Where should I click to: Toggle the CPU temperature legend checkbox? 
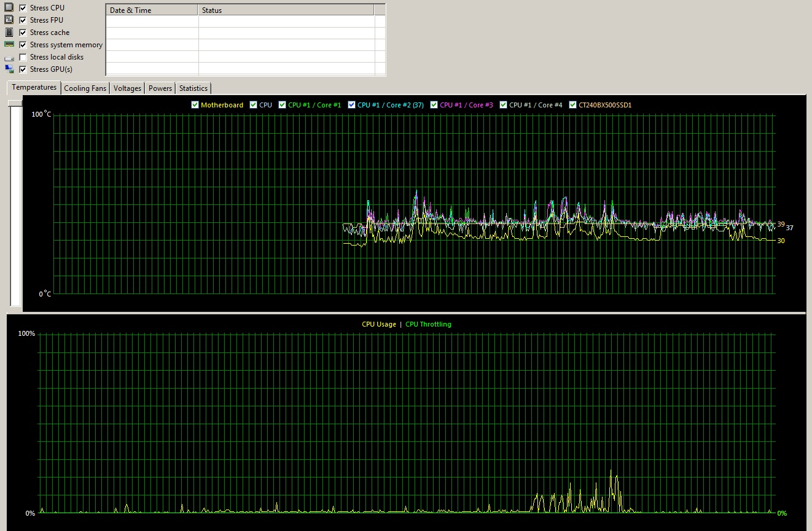click(x=254, y=105)
